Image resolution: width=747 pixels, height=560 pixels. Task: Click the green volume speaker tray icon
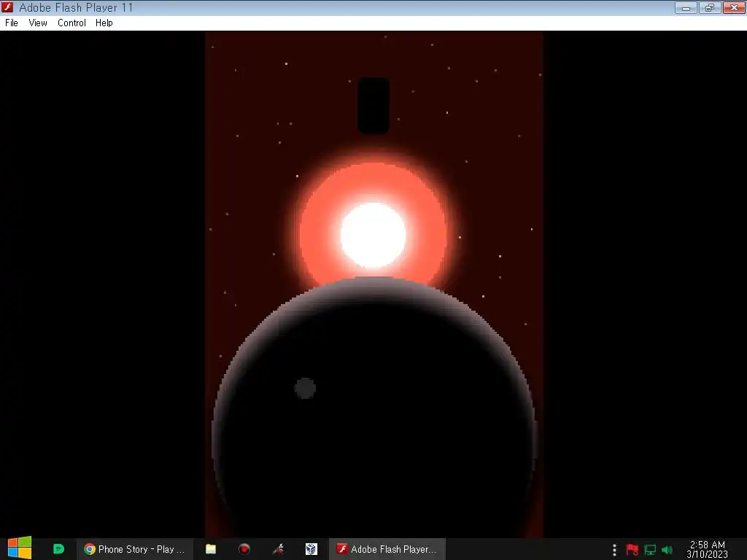[667, 550]
